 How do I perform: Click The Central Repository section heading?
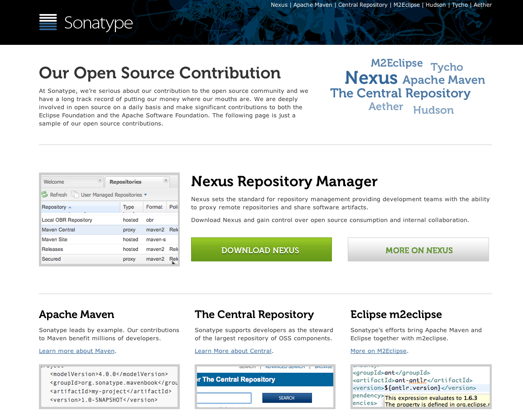coord(254,314)
